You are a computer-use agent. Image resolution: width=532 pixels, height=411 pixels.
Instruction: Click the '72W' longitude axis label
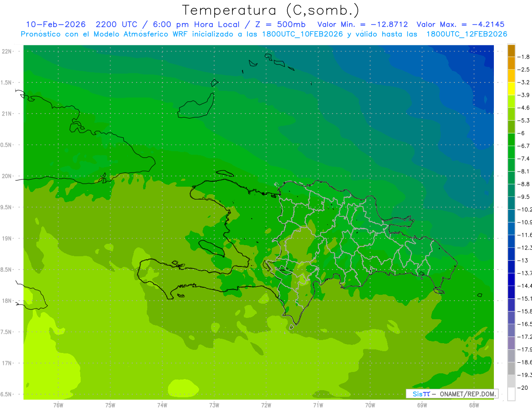coord(266,405)
